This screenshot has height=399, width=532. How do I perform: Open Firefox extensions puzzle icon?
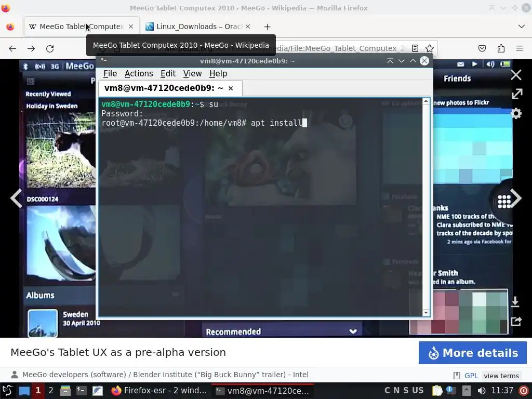(x=501, y=48)
